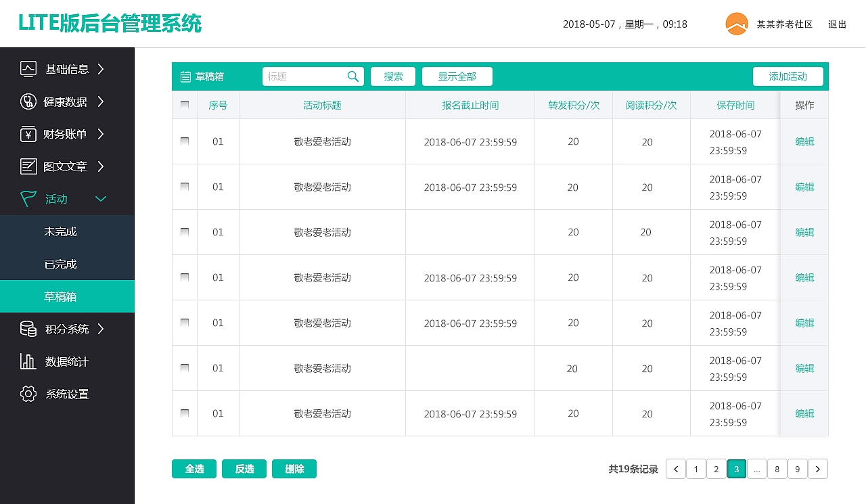Screen dimensions: 866x504
Task: Click the 添加活动 button
Action: [788, 76]
